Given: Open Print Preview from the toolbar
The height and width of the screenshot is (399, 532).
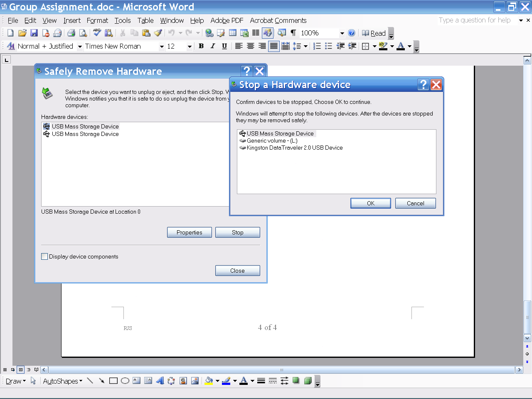Looking at the screenshot, I should pyautogui.click(x=83, y=33).
